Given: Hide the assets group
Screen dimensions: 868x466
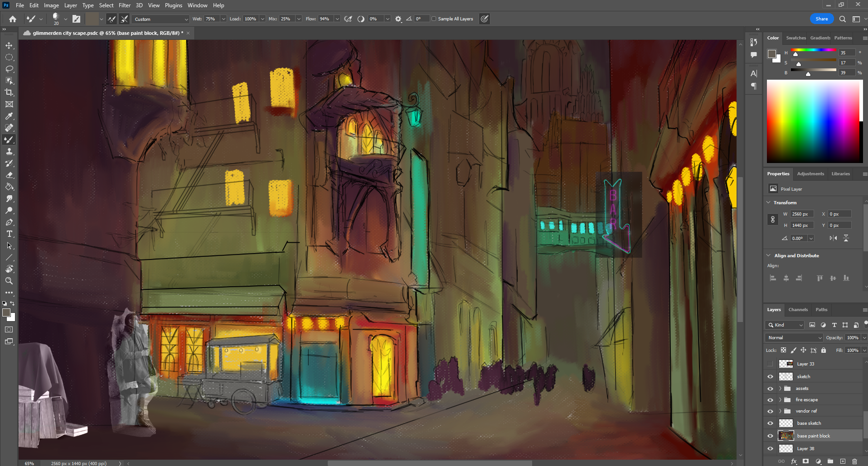Looking at the screenshot, I should [770, 389].
